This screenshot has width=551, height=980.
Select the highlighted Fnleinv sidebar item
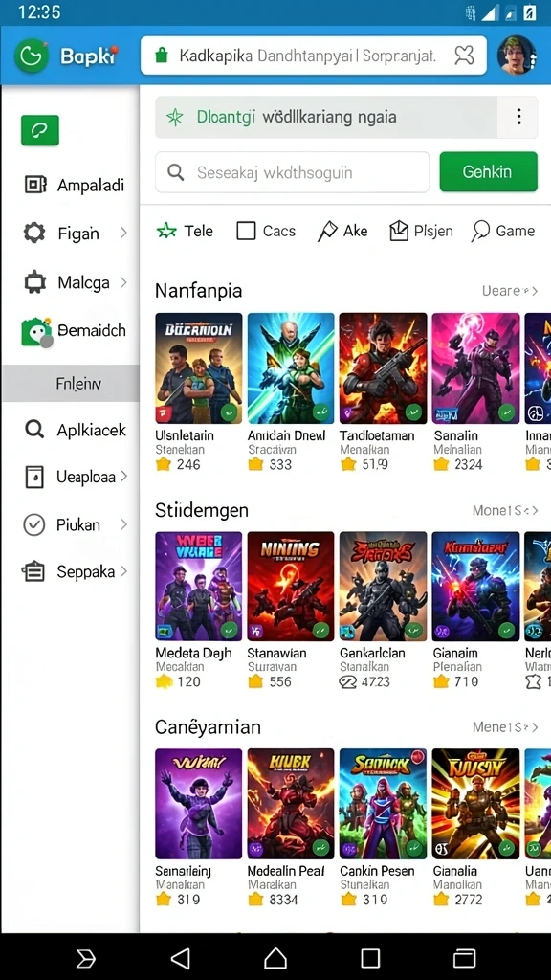70,383
